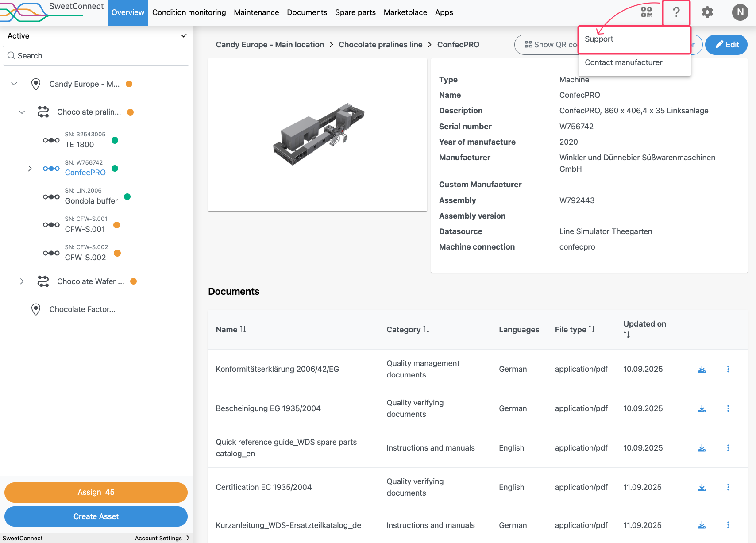Click the TE 1800 machine icon
Screen dimensions: 756x543
pyautogui.click(x=51, y=140)
